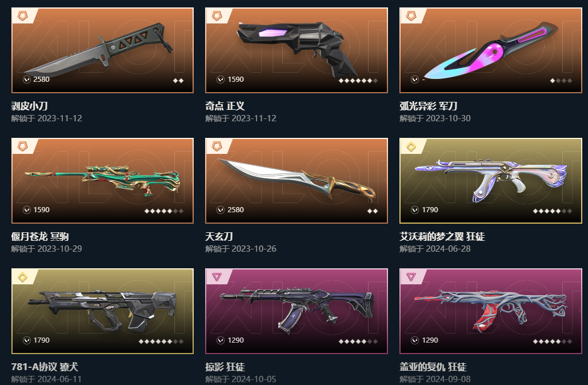Click the tier icon on 弧光异彩 军刀 card
Image resolution: width=588 pixels, height=385 pixels.
tap(411, 16)
